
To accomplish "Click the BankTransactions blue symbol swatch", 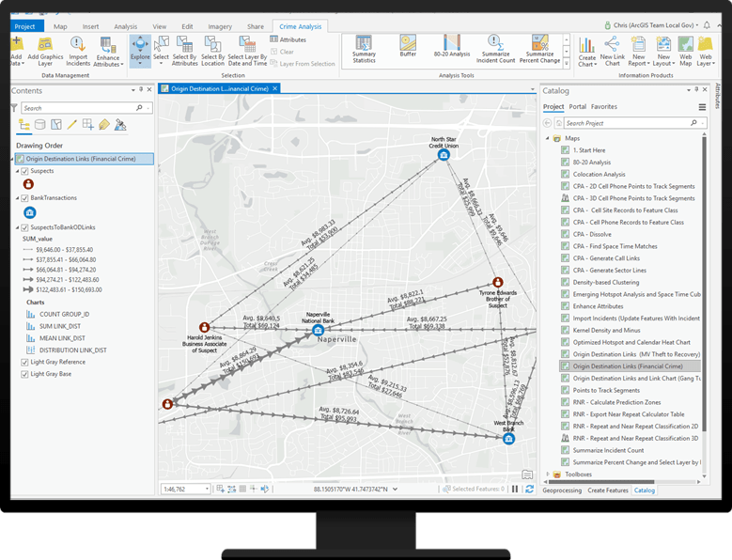I will (x=30, y=212).
